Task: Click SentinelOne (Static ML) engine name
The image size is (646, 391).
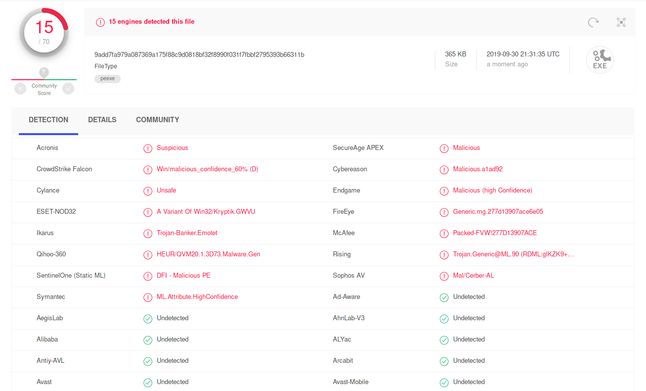Action: click(71, 275)
